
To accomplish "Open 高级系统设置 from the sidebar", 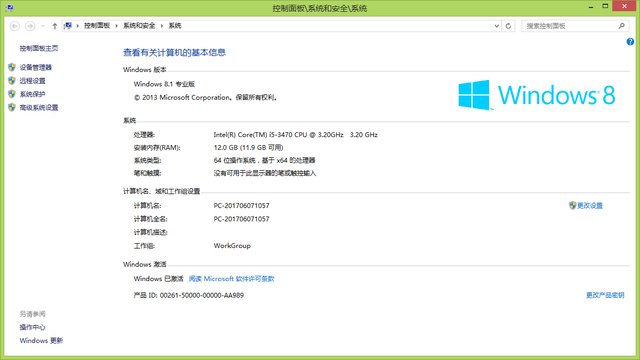I will click(x=39, y=108).
